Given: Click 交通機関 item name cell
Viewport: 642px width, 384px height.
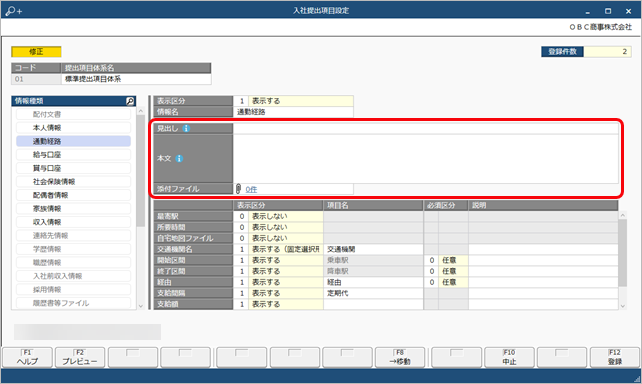Looking at the screenshot, I should coord(373,249).
